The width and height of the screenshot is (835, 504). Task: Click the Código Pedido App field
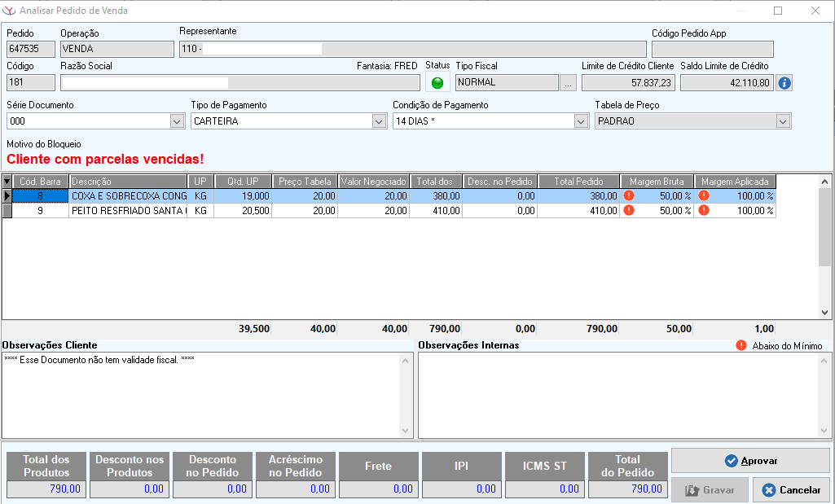(x=713, y=49)
